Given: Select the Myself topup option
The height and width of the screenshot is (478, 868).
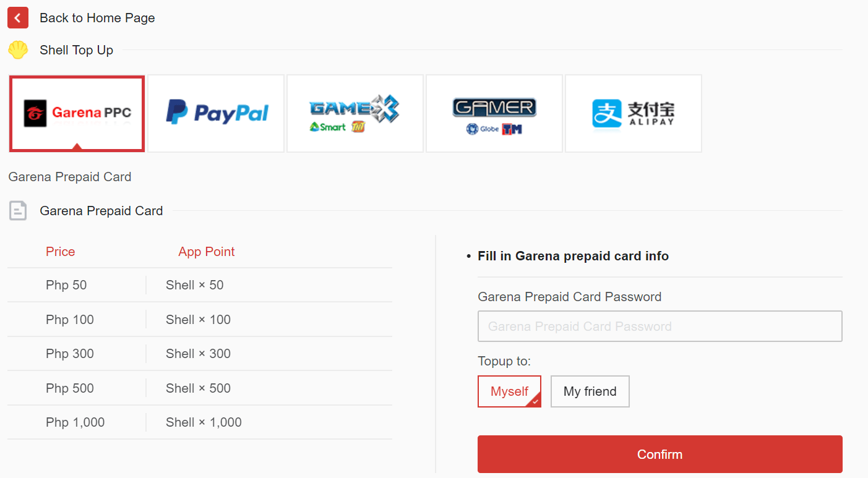Looking at the screenshot, I should (x=509, y=391).
